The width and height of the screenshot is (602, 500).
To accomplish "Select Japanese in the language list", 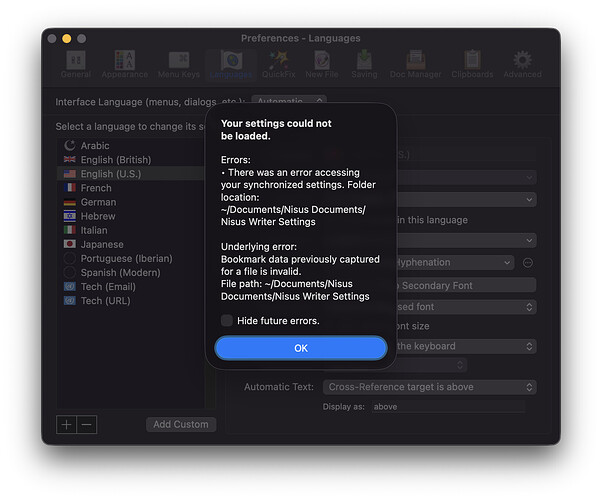I will tap(131, 244).
